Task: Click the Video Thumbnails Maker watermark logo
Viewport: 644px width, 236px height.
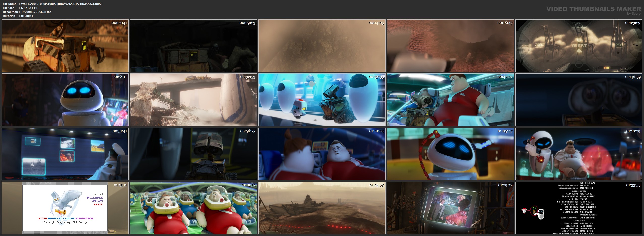Action: point(593,10)
